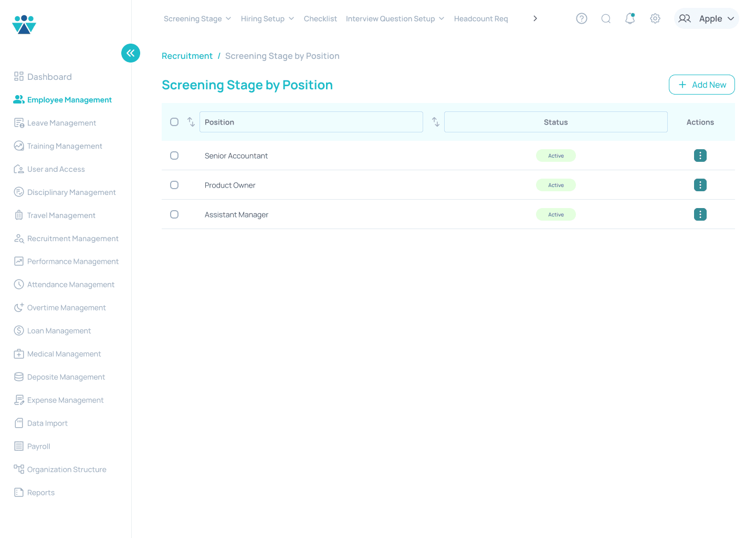Open settings gear icon in header
756x538 pixels.
655,18
